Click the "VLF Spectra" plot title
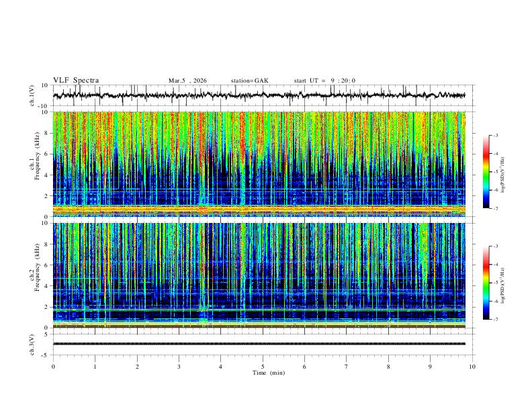 pos(76,81)
